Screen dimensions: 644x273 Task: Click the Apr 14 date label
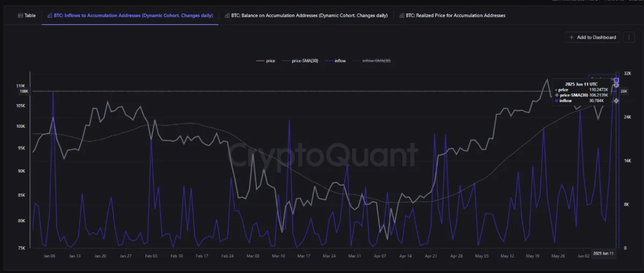pyautogui.click(x=406, y=256)
